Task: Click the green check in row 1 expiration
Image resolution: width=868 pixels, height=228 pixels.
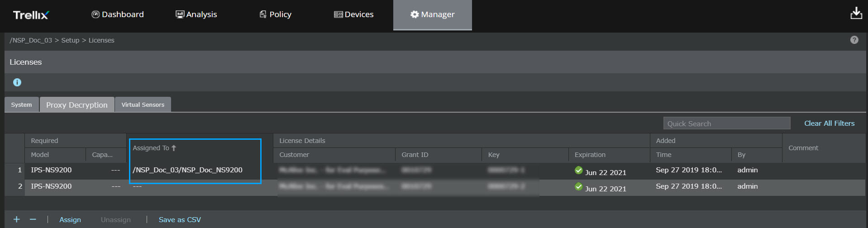Action: [x=578, y=171]
